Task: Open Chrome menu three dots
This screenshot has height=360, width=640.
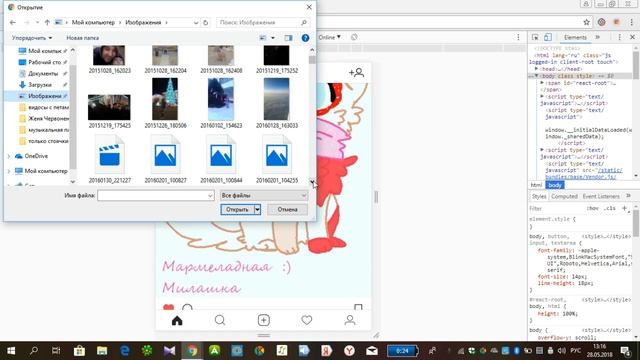Action: (x=631, y=22)
